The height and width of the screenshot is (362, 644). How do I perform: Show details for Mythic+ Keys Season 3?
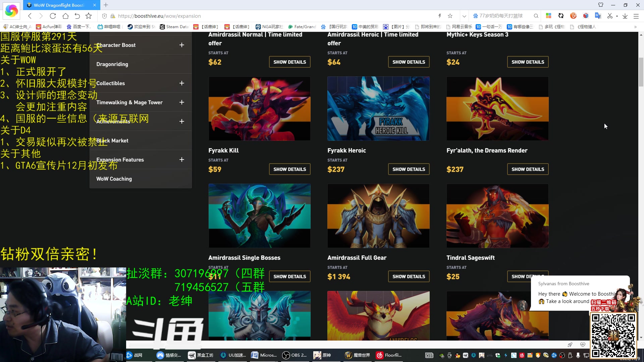click(528, 62)
